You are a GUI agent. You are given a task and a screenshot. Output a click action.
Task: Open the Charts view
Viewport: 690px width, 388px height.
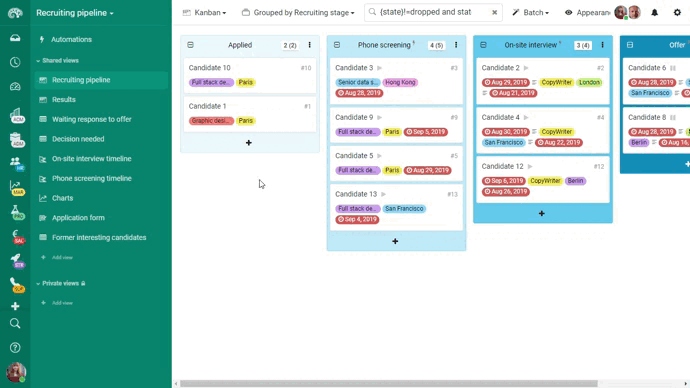(62, 198)
